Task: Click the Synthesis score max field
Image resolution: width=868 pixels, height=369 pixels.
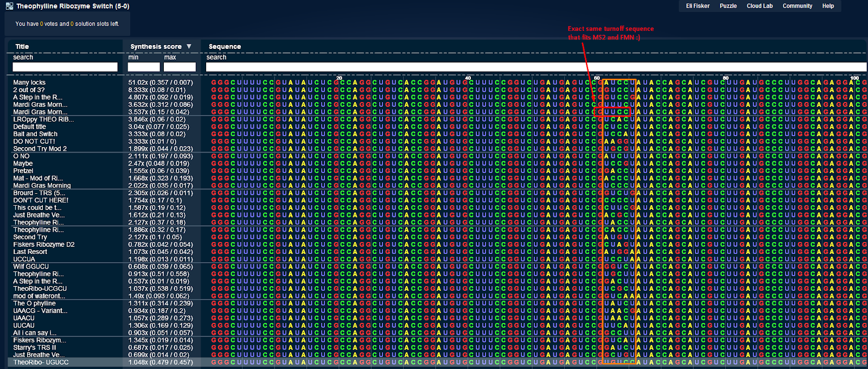Action: point(180,67)
